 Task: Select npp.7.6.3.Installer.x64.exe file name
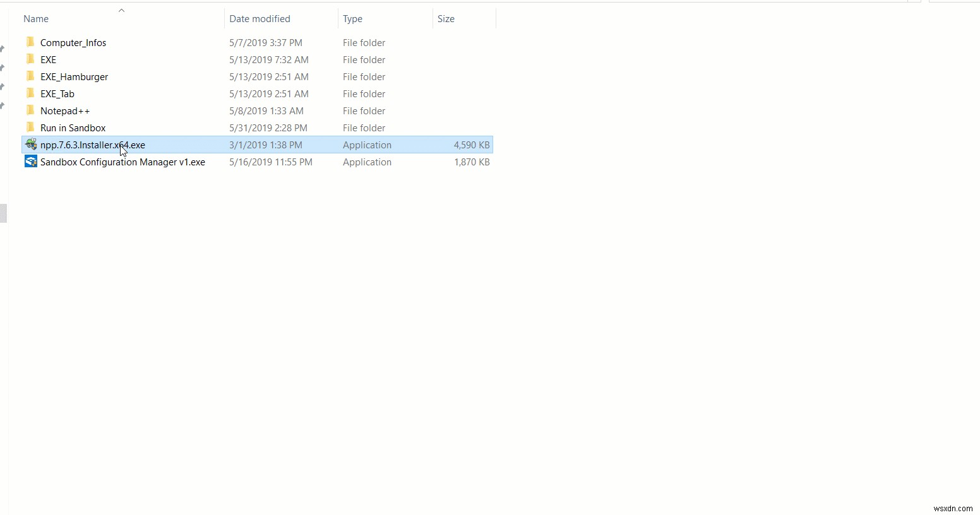pyautogui.click(x=92, y=145)
